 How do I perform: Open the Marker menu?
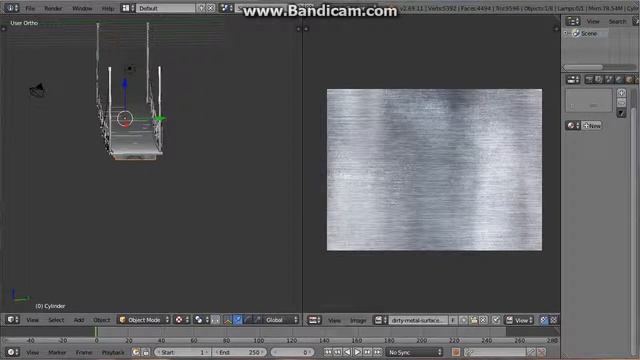pos(57,352)
